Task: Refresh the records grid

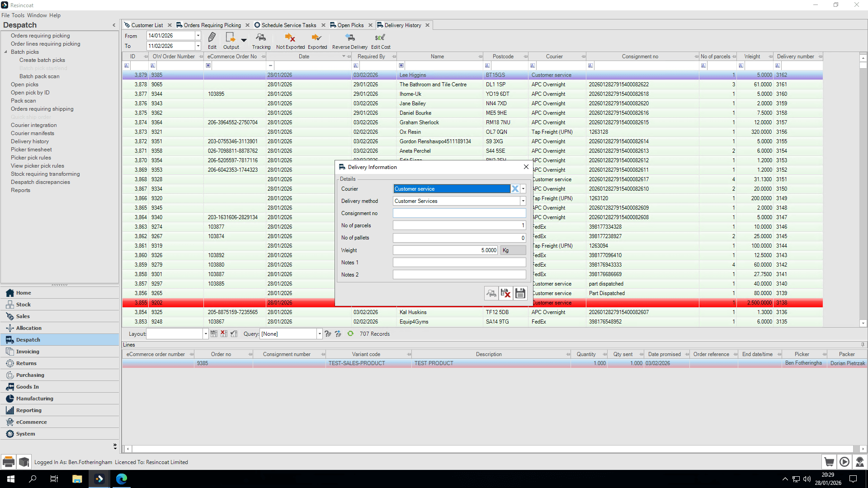Action: coord(350,333)
